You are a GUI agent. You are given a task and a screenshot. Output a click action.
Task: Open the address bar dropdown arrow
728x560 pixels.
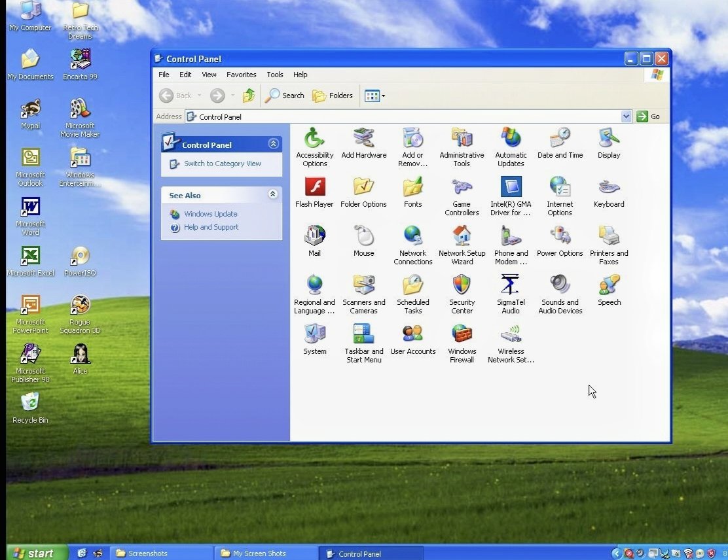[x=626, y=116]
